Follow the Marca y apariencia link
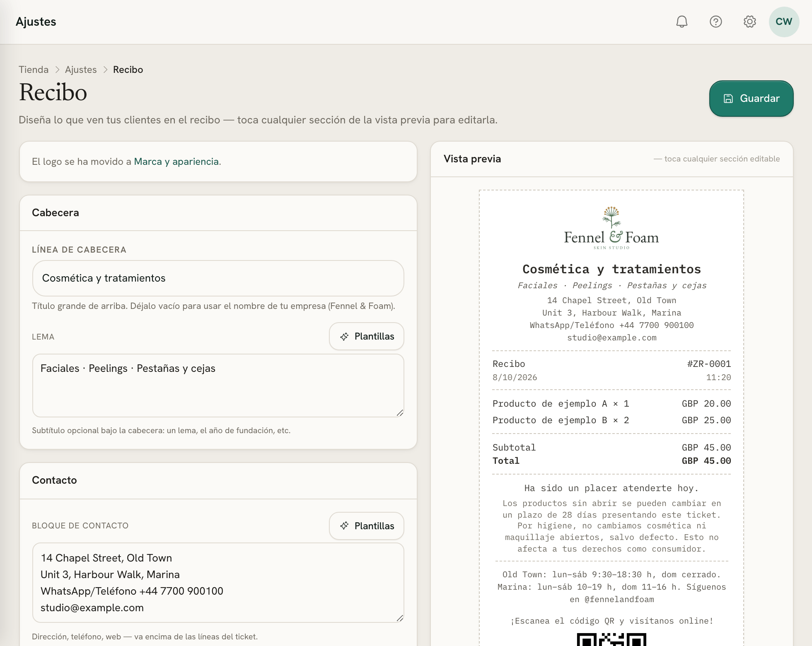 [176, 161]
